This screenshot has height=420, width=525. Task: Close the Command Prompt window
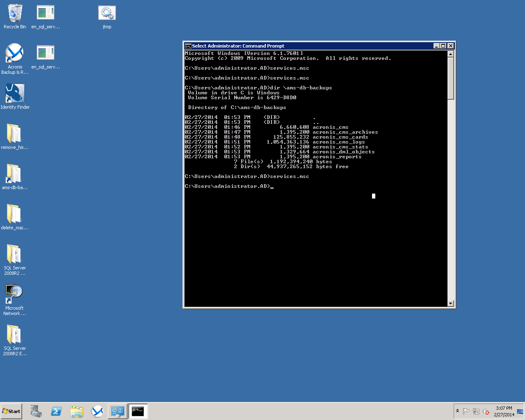click(451, 46)
